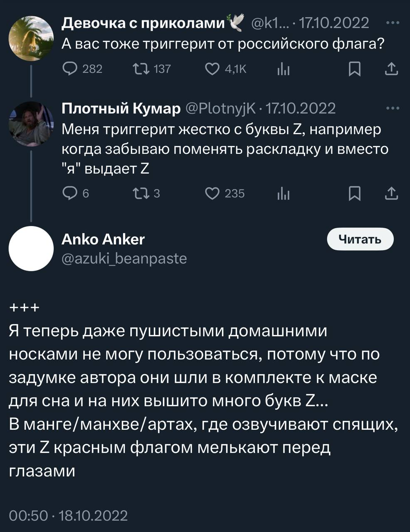Open Плотный Кумар's profile avatar
The image size is (410, 532).
pyautogui.click(x=31, y=124)
